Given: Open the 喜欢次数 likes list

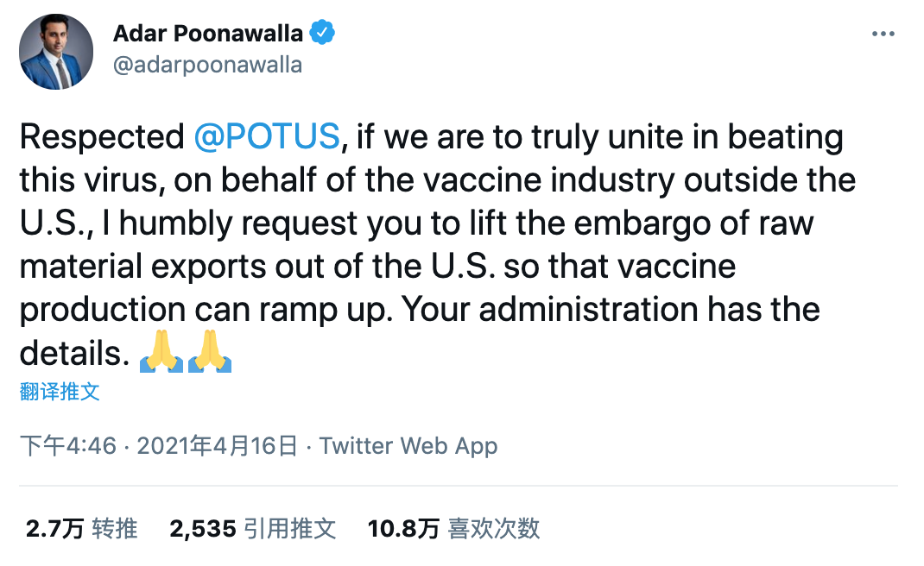Looking at the screenshot, I should click(494, 528).
